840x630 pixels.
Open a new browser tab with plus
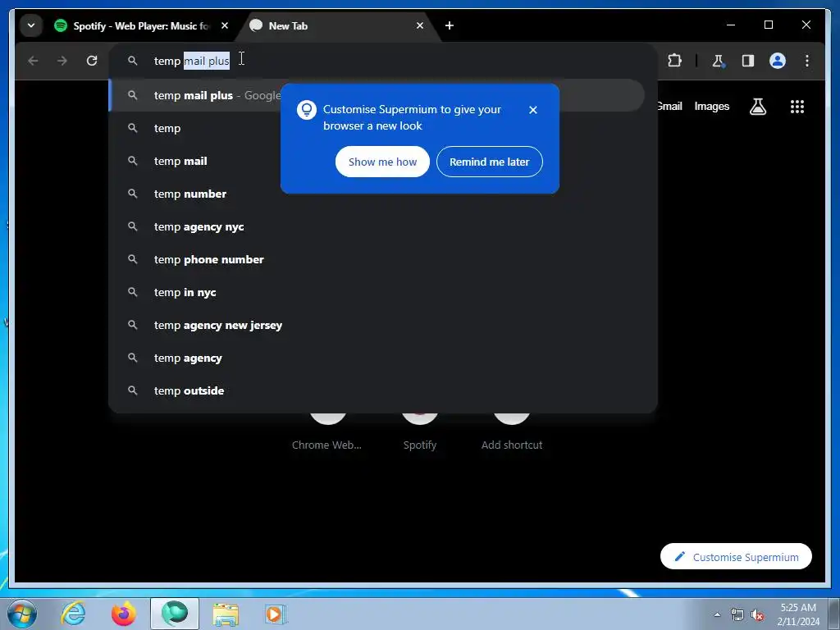450,25
